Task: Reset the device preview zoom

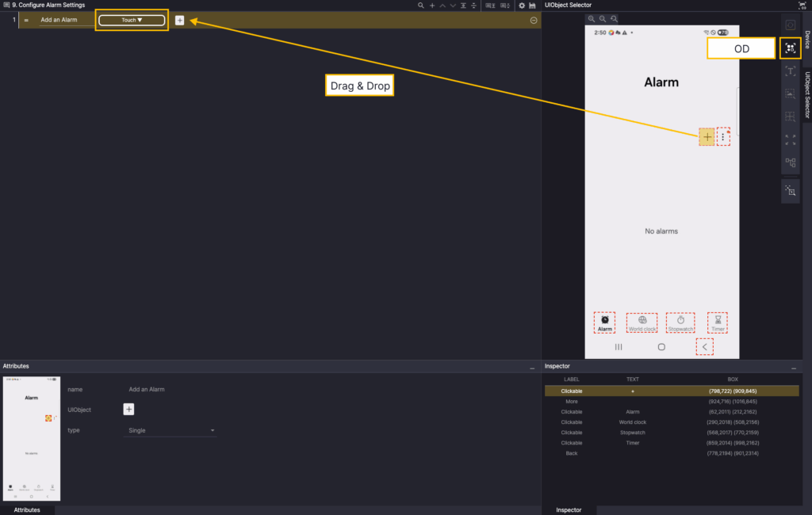Action: pos(614,18)
